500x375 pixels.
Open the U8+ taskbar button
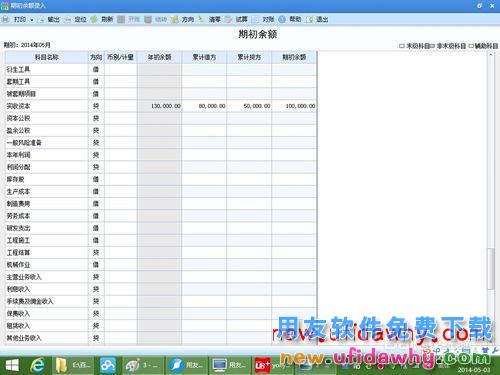[272, 365]
